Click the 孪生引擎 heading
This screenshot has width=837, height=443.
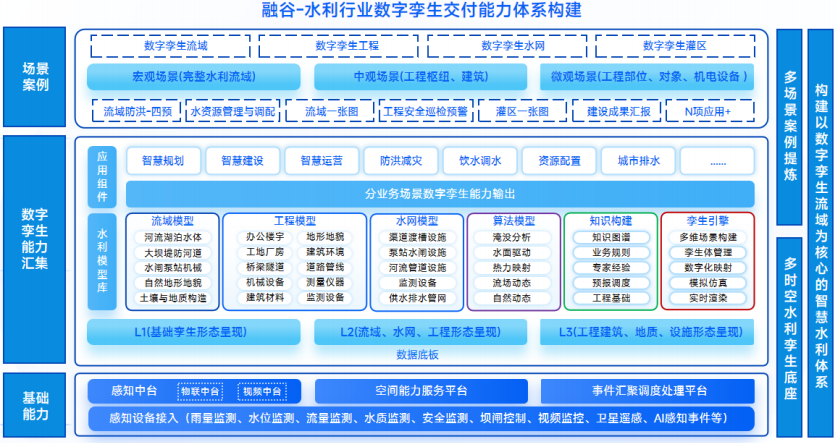pyautogui.click(x=708, y=221)
